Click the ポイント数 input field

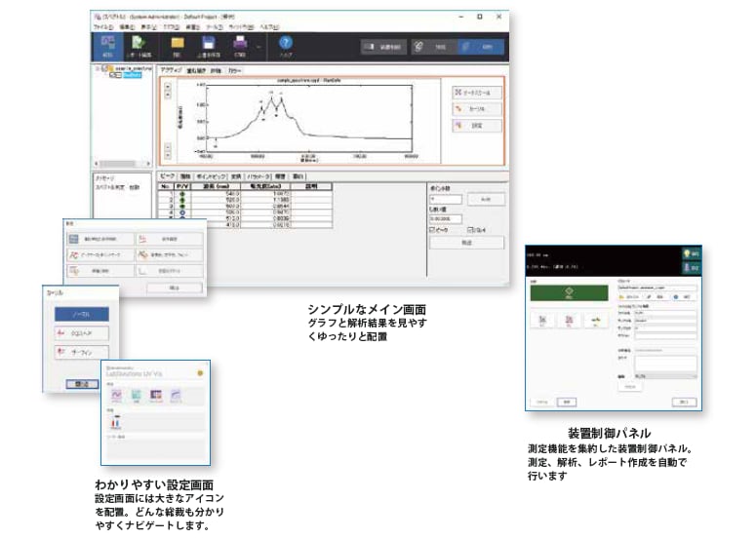point(446,199)
